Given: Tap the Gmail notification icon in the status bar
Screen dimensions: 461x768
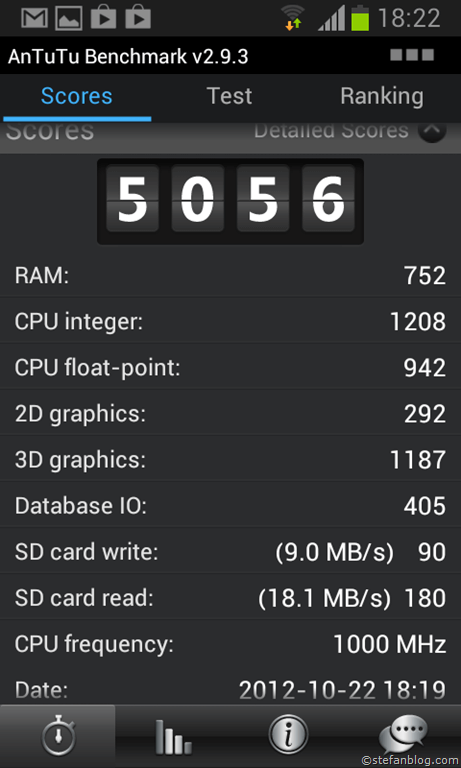Looking at the screenshot, I should 34,18.
